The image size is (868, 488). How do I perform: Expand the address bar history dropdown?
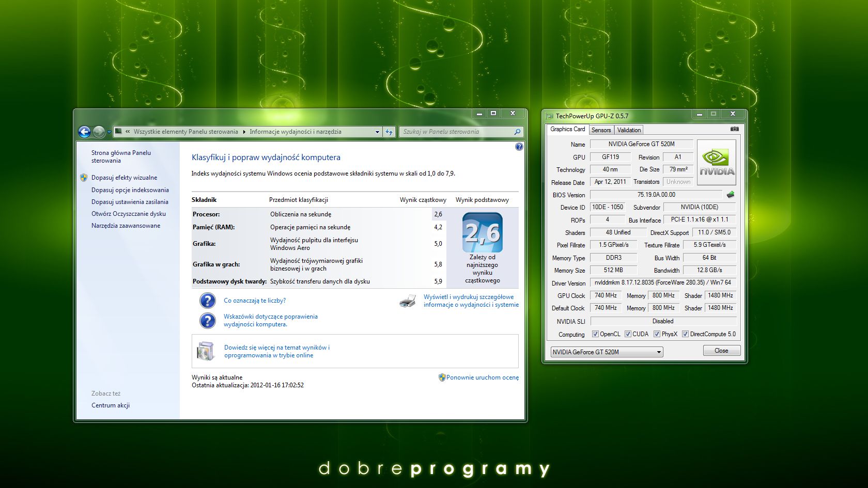(377, 132)
